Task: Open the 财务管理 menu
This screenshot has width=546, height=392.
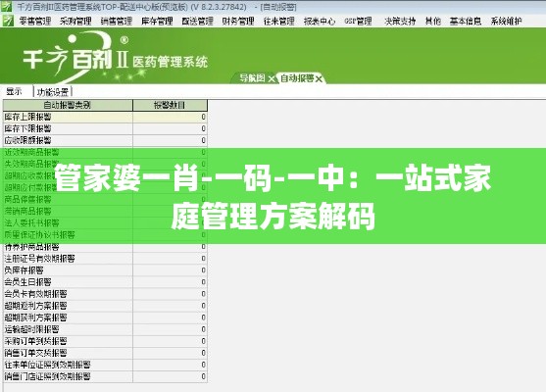Action: tap(238, 22)
